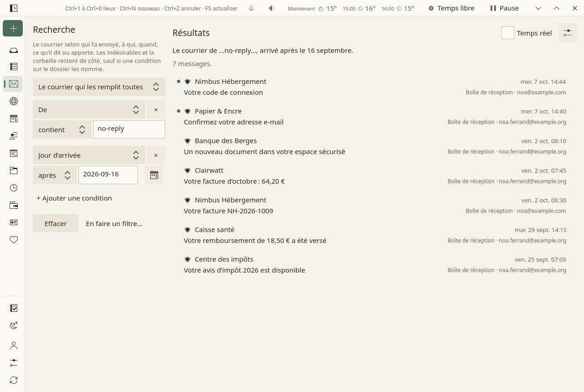The width and height of the screenshot is (584, 392).
Task: Remove the 'Jour d'arrivée' condition with ×
Action: coord(156,155)
